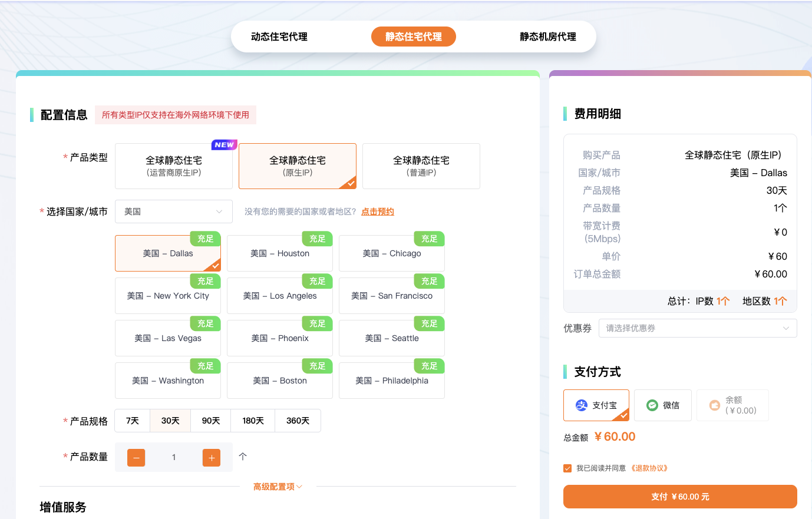Set product duration to 7天

[133, 421]
